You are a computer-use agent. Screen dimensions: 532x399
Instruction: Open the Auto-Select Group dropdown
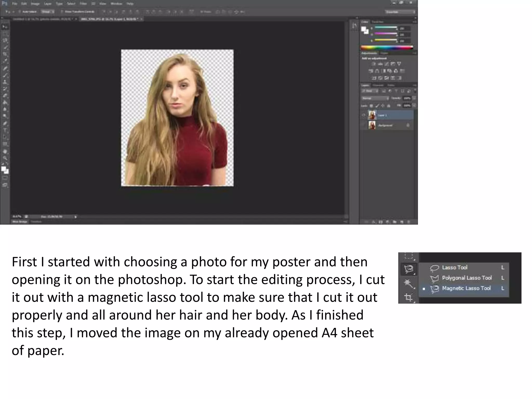pyautogui.click(x=48, y=12)
